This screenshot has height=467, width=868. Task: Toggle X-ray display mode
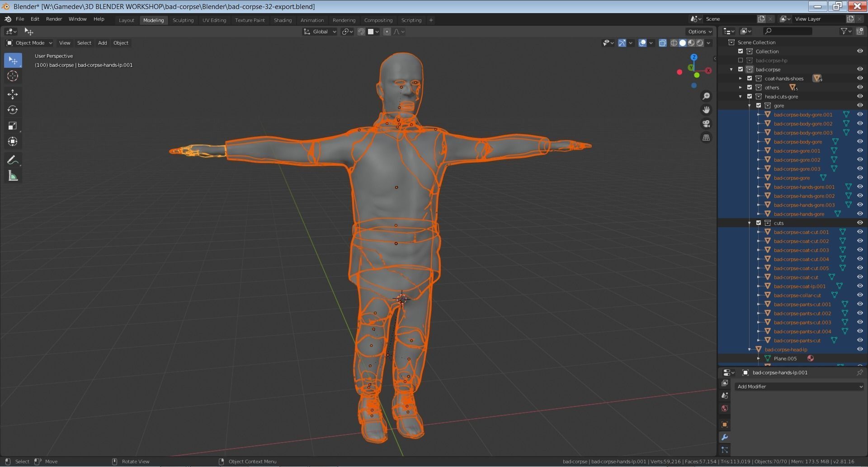click(x=662, y=43)
